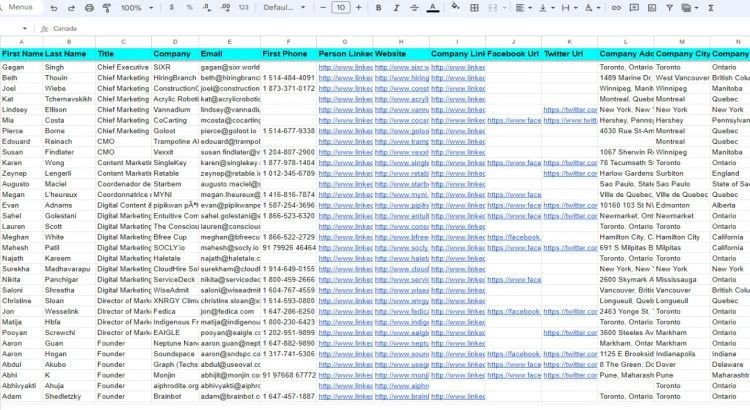This screenshot has height=410, width=750.
Task: Toggle italic formatting
Action: (396, 8)
